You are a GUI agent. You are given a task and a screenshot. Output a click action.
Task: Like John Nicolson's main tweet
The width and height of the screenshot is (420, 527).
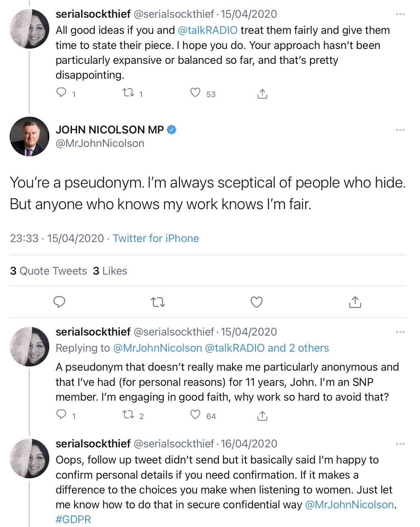point(257,302)
